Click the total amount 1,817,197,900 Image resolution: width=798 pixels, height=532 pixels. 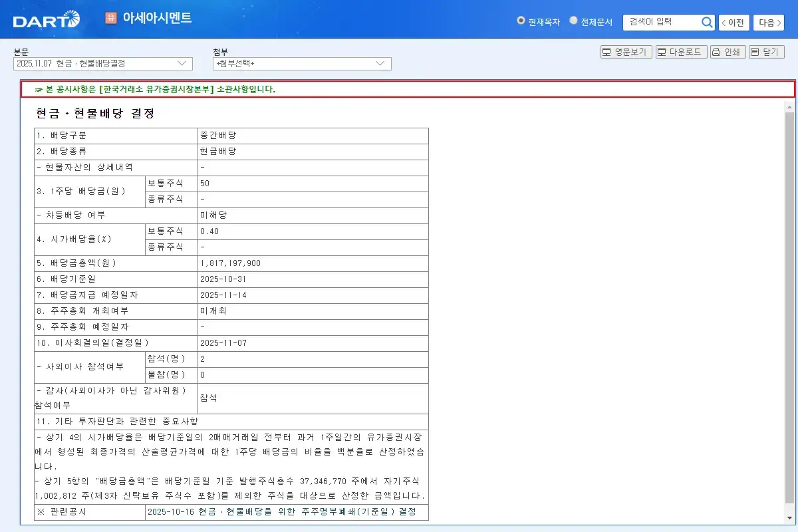[230, 263]
